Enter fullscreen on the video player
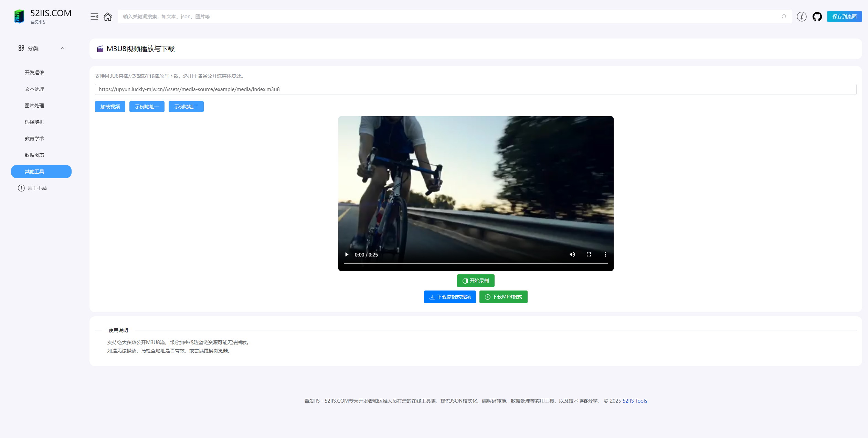 (x=589, y=254)
